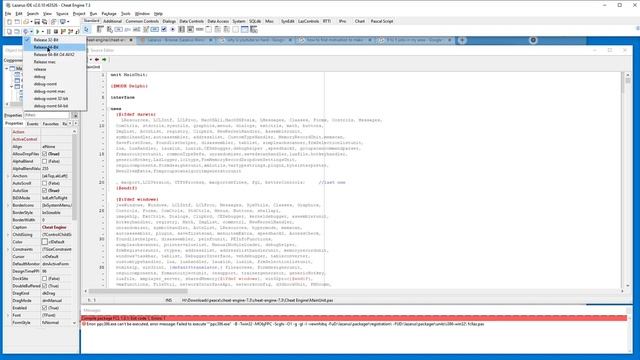Pick the TComboBox component icon
Screen dimensions: 640x360
pos(190,29)
